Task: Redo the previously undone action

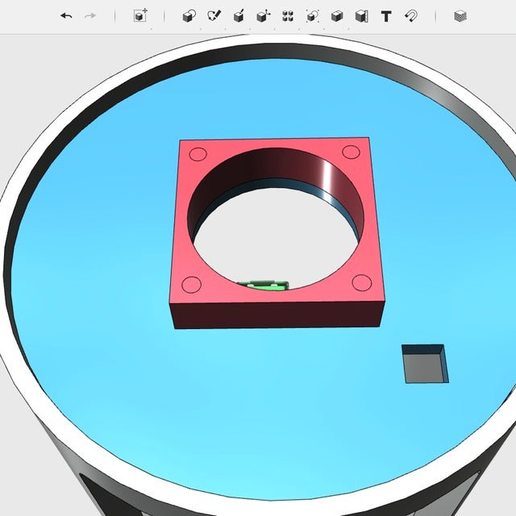Action: pos(90,16)
